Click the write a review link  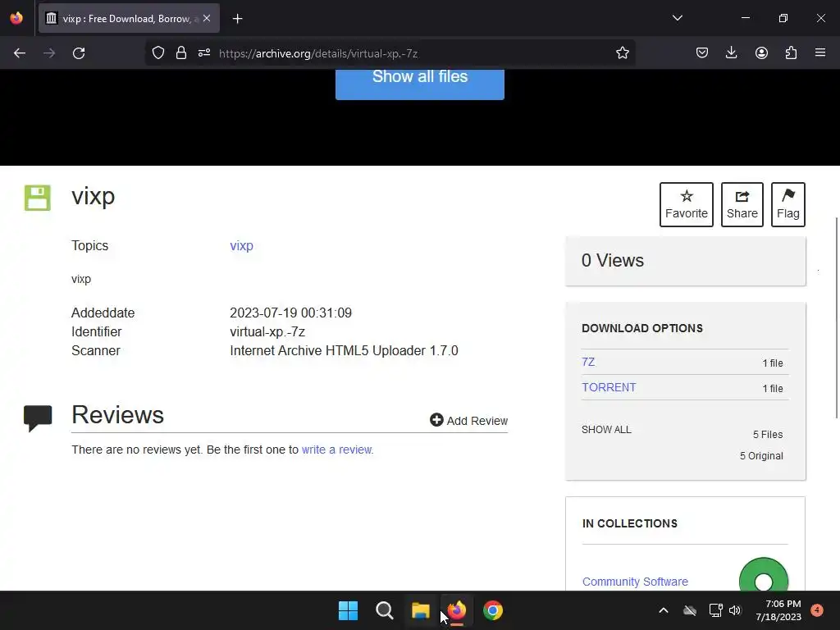coord(337,450)
